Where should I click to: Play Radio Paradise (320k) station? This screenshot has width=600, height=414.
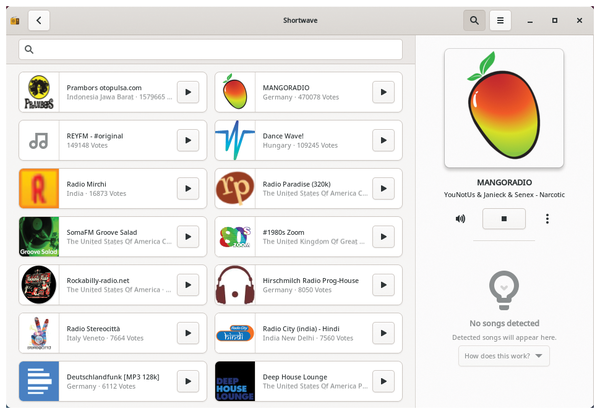tap(383, 188)
